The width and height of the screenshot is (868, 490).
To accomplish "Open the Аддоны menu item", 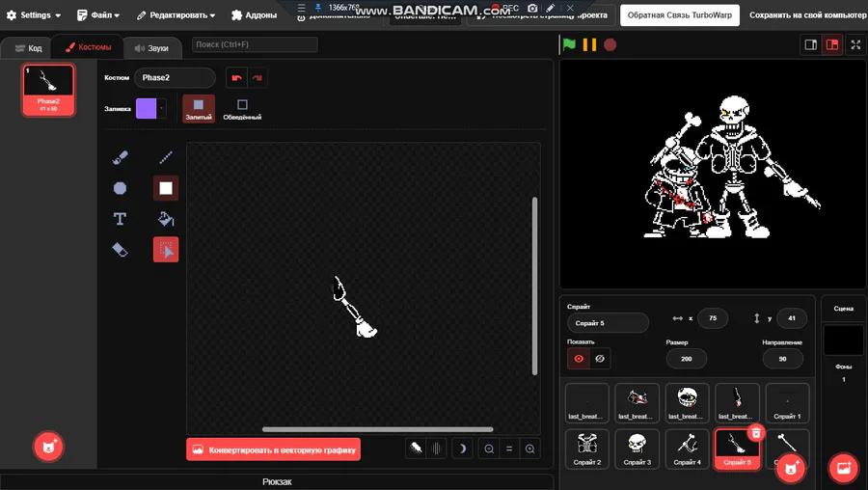I will click(x=254, y=14).
